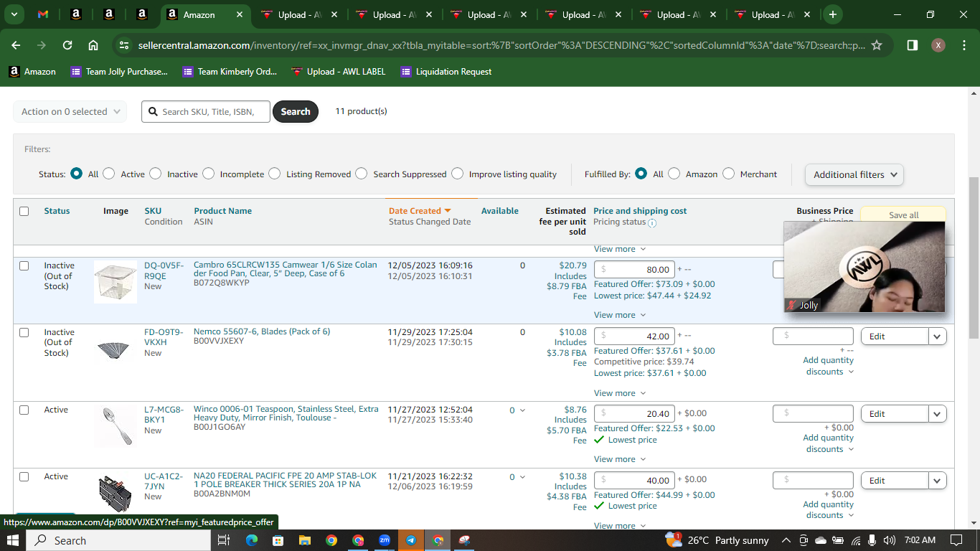
Task: Filter status by Listing Removed
Action: (x=275, y=174)
